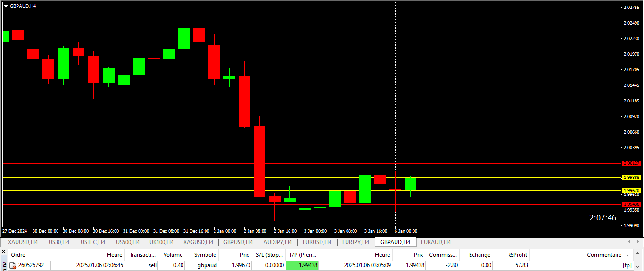Click open time 2025.01.06 02:06:45
Screen dimensions: 644x271
(x=99, y=265)
